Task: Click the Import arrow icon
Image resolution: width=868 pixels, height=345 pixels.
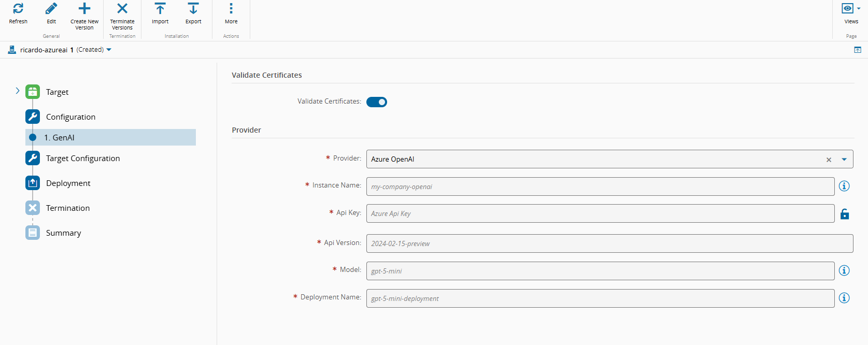Action: pyautogui.click(x=160, y=9)
